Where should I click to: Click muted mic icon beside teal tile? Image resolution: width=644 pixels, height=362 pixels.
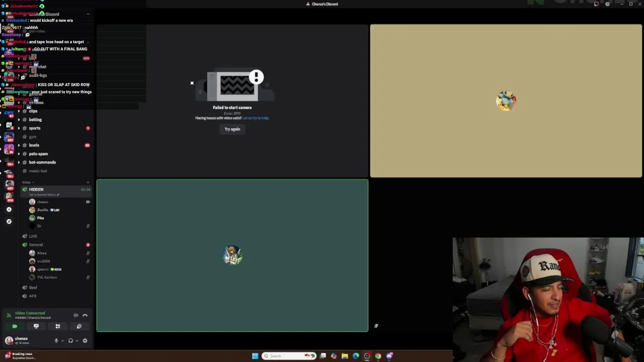(376, 326)
